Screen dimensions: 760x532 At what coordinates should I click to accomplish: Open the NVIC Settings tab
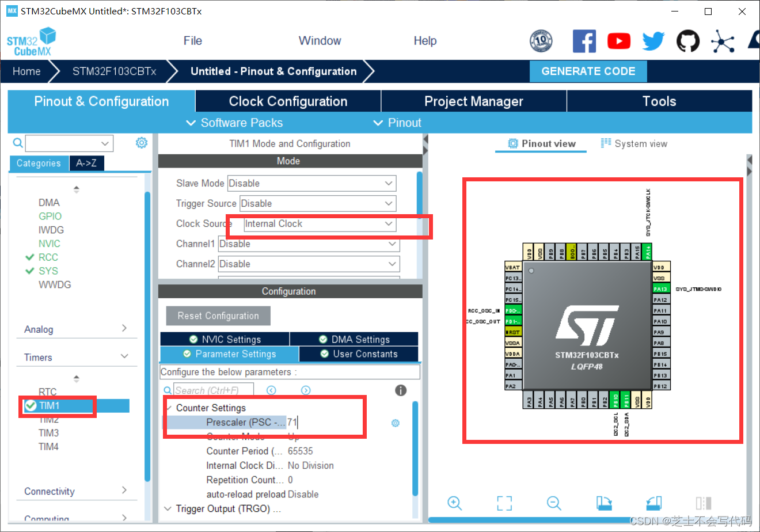click(x=225, y=339)
